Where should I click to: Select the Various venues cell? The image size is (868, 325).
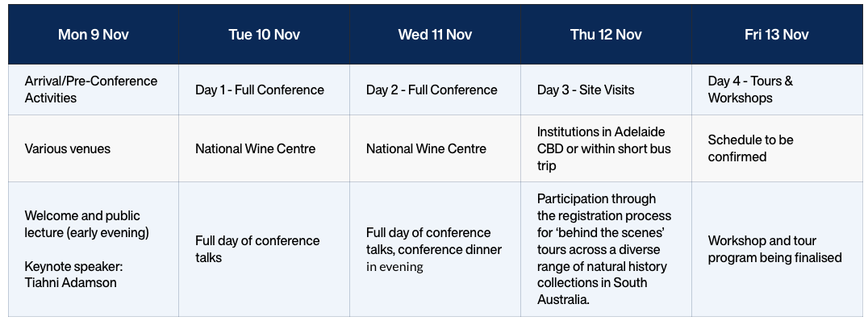pyautogui.click(x=94, y=148)
